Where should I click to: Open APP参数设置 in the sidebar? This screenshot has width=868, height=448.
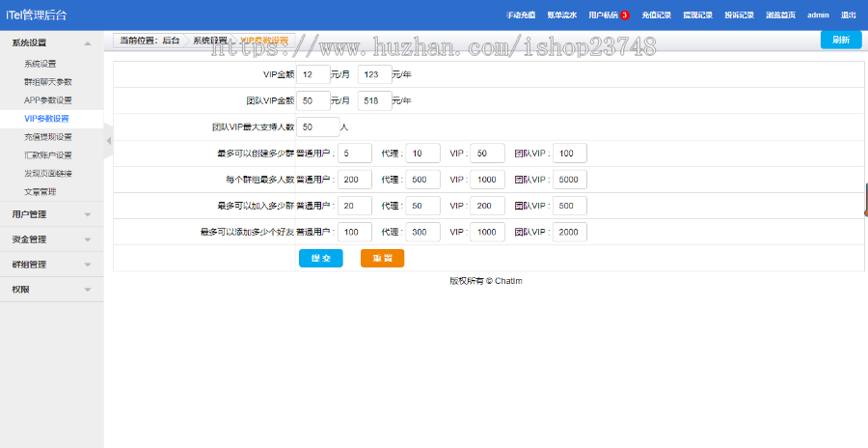tap(48, 100)
